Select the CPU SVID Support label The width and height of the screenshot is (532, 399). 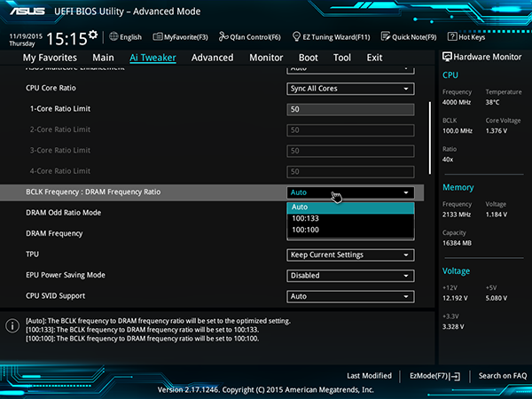click(x=56, y=296)
